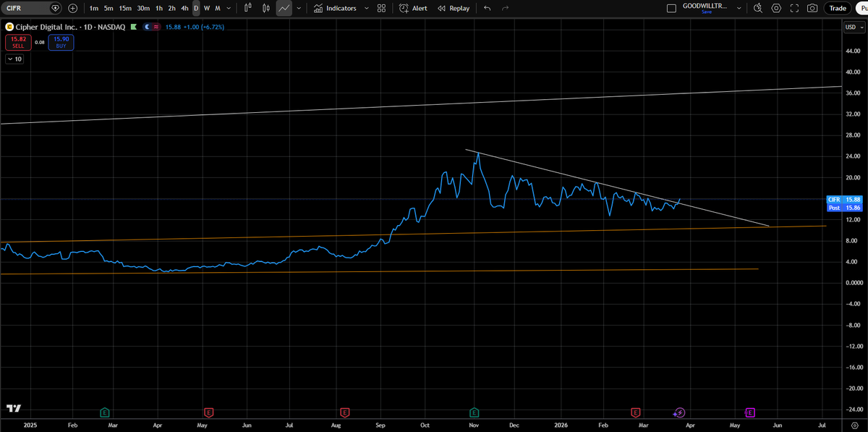Select the daily D timeframe
The image size is (868, 432).
click(196, 8)
